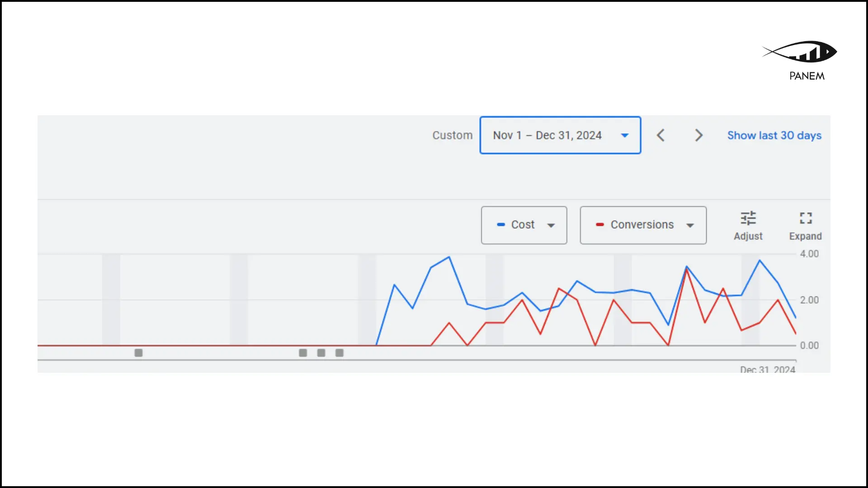Image resolution: width=868 pixels, height=488 pixels.
Task: Click the second gray annotation marker on the timeline
Action: tap(303, 353)
